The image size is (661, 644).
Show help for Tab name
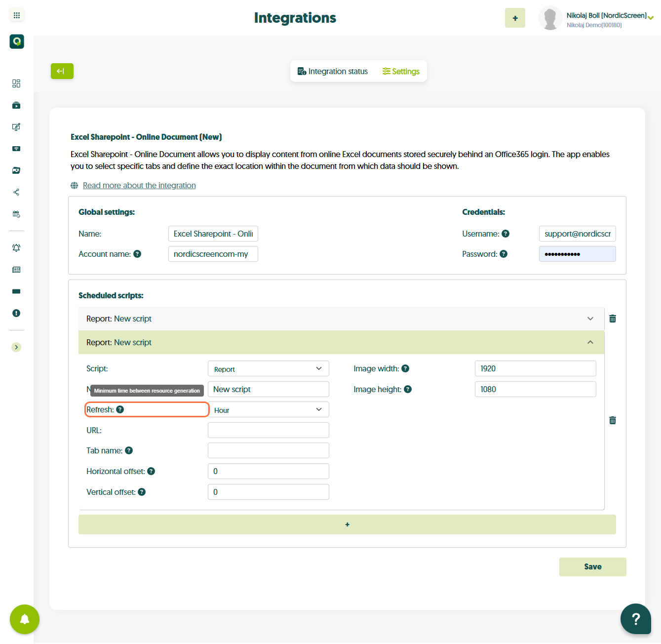(129, 450)
